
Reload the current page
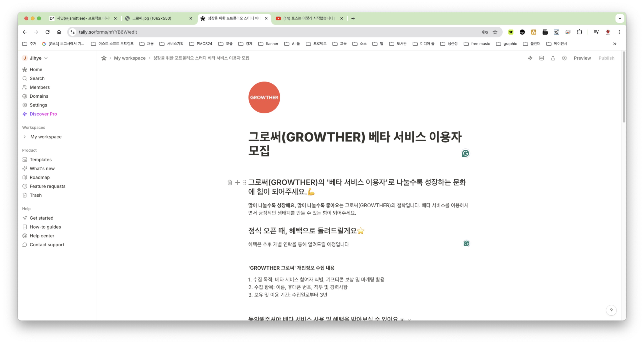[48, 32]
